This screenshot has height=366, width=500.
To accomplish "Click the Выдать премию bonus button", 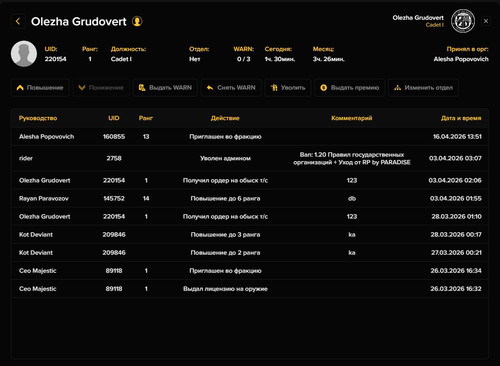I will pyautogui.click(x=350, y=88).
